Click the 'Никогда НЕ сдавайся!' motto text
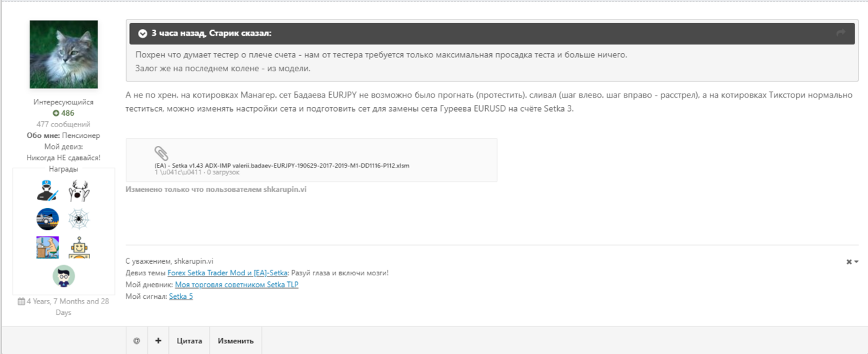868x354 pixels. pos(63,157)
